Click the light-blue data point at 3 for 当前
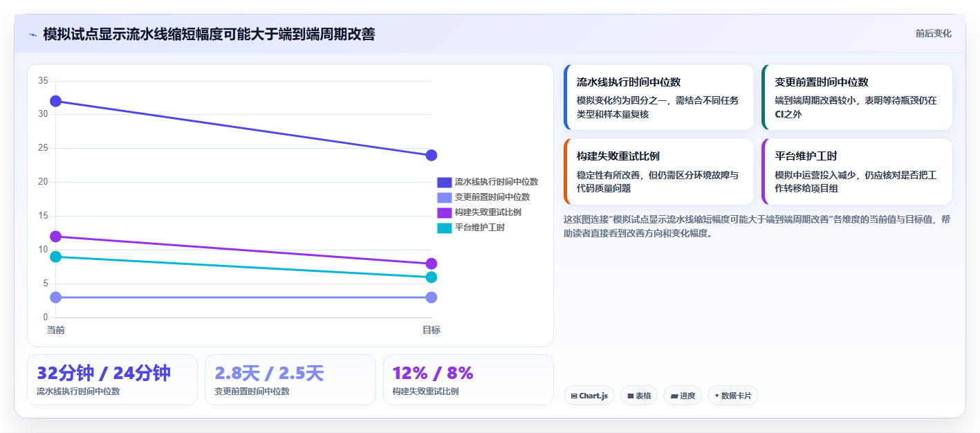The image size is (980, 433). pos(56,297)
